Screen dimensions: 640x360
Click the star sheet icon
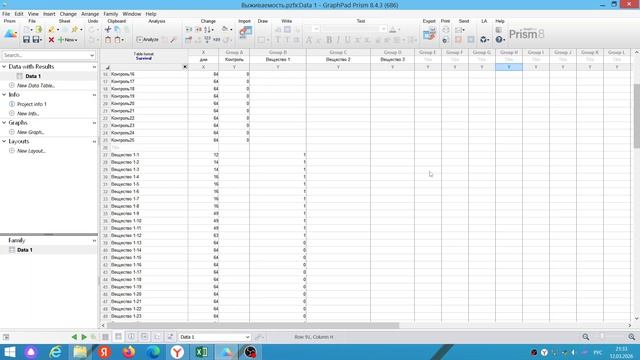(x=76, y=29)
